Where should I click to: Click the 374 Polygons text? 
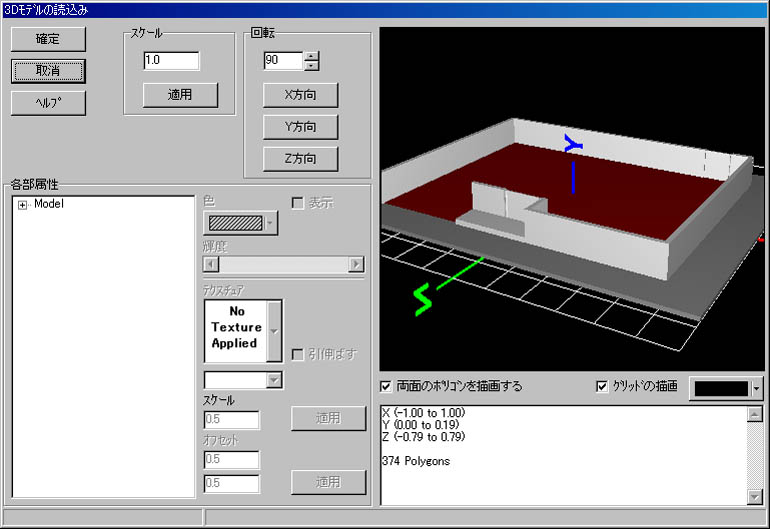pyautogui.click(x=415, y=461)
